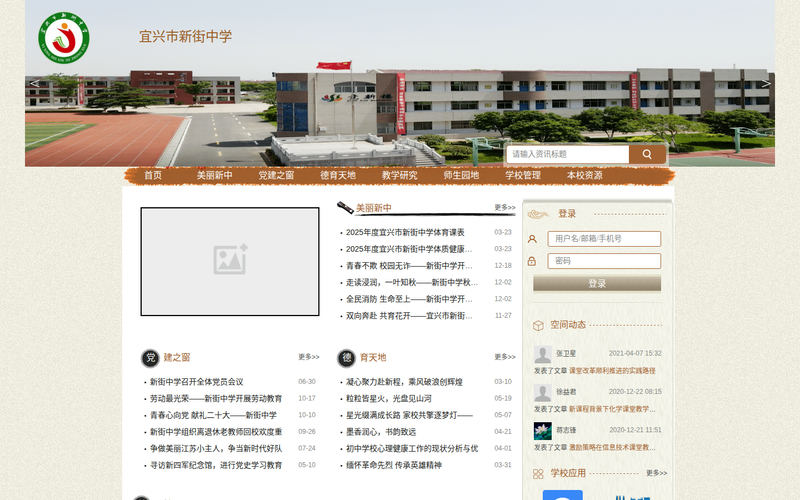Open 凝心聚力赴新程 article
Viewport: 800px width, 500px height.
pos(404,382)
